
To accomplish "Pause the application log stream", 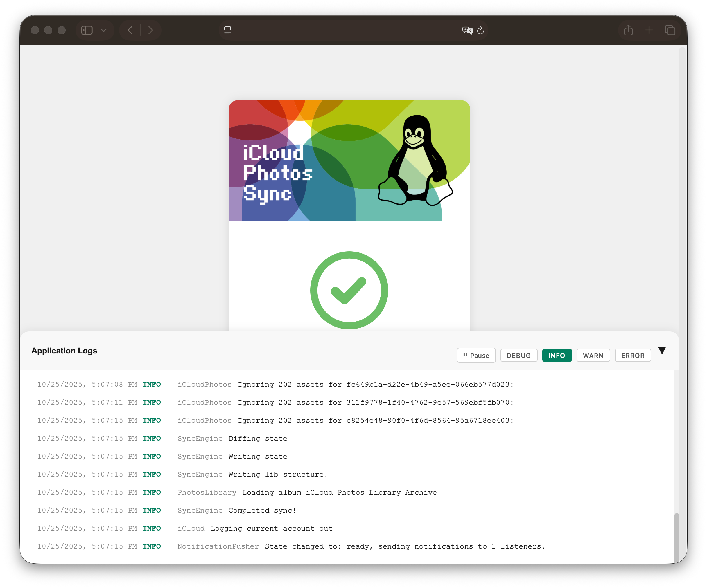I will click(476, 355).
